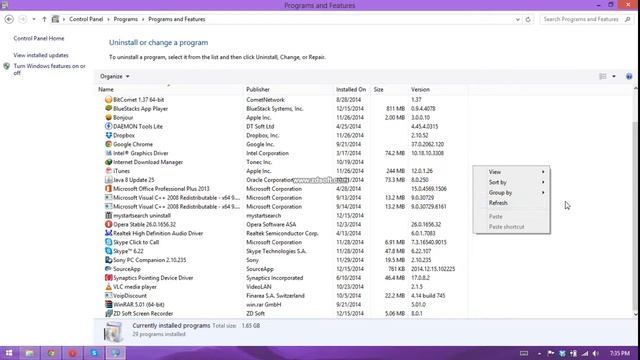
Task: Click the BlueStacks App Player icon
Action: [108, 109]
